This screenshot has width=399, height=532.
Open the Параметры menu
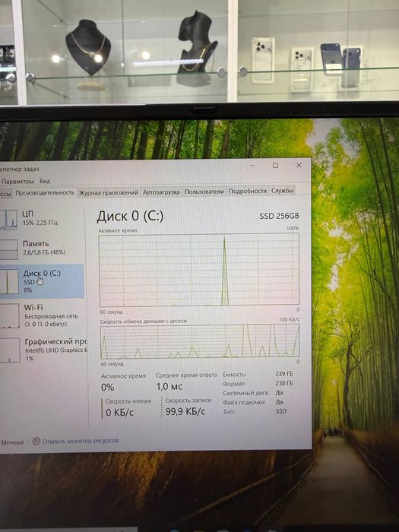coord(17,181)
